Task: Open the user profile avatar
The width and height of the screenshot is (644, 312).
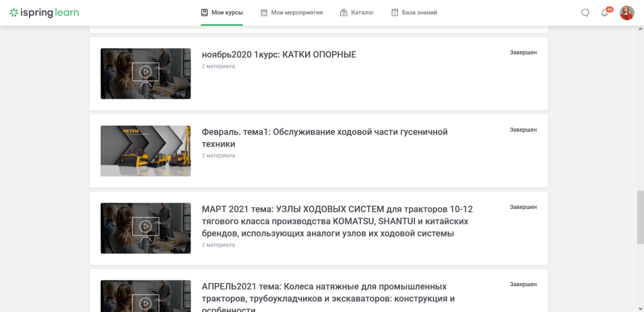Action: [x=627, y=13]
